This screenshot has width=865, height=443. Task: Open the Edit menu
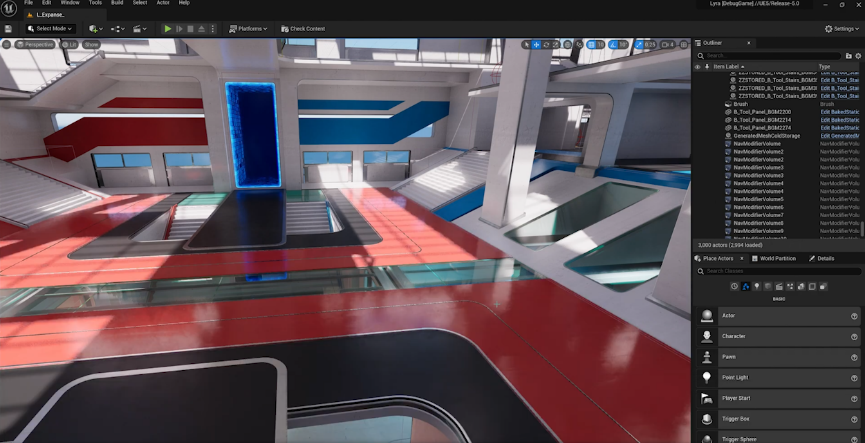(x=46, y=3)
